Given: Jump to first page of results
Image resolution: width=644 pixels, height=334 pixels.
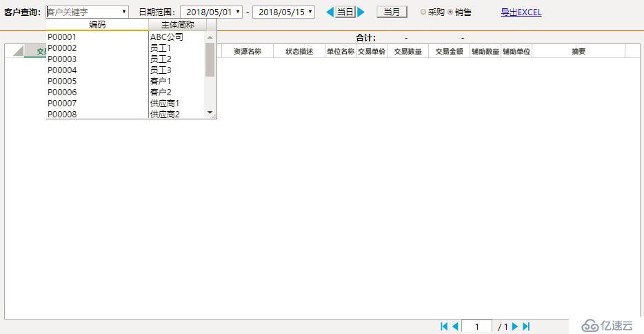Looking at the screenshot, I should (x=444, y=326).
